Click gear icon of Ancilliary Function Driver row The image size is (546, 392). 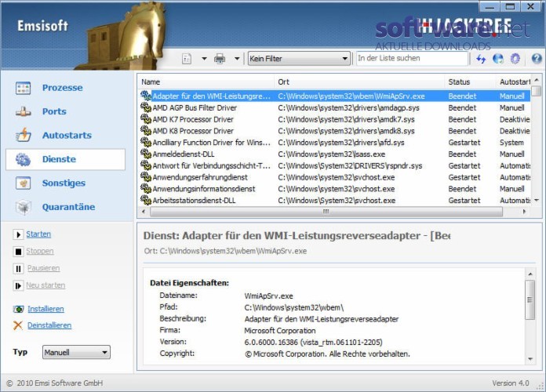click(x=146, y=142)
